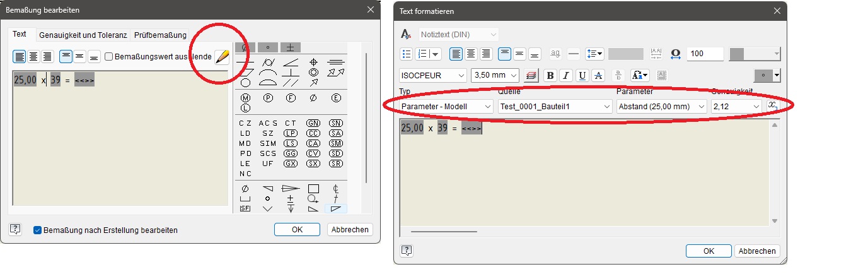Screen dimensions: 868x274
Task: Open line spacing dropdown
Action: [x=594, y=54]
